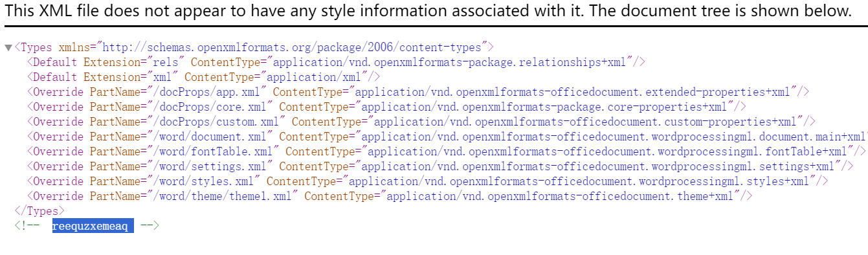Click the /word/styles.xml Override line

click(x=427, y=181)
